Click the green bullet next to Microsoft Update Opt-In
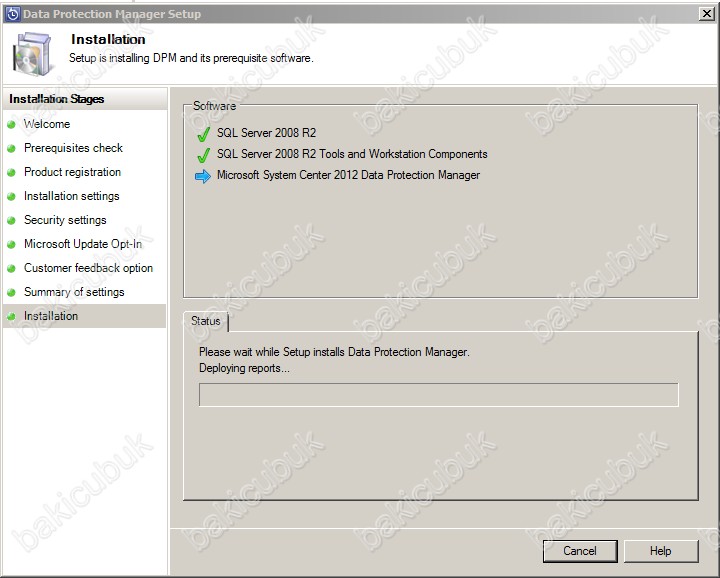Image resolution: width=720 pixels, height=578 pixels. click(x=11, y=244)
